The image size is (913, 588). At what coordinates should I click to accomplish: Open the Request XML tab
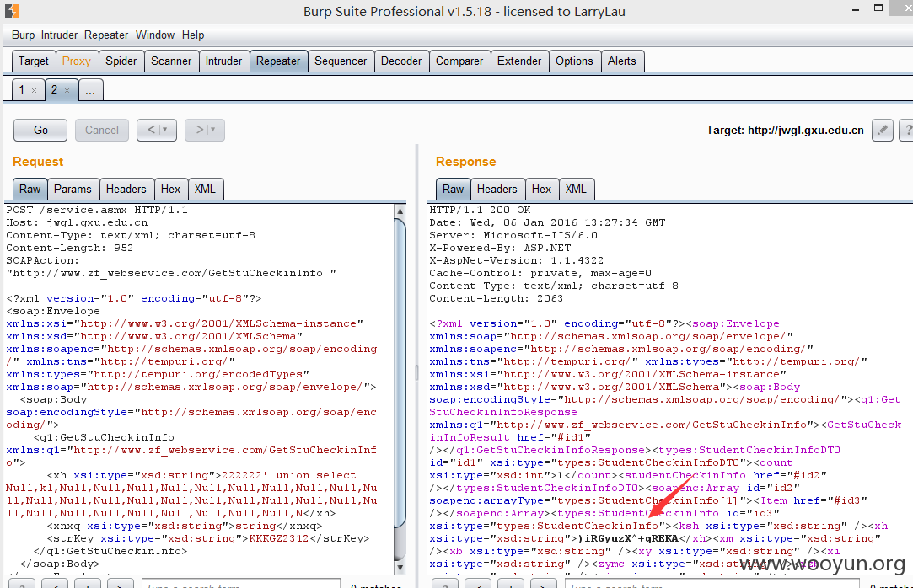coord(205,189)
